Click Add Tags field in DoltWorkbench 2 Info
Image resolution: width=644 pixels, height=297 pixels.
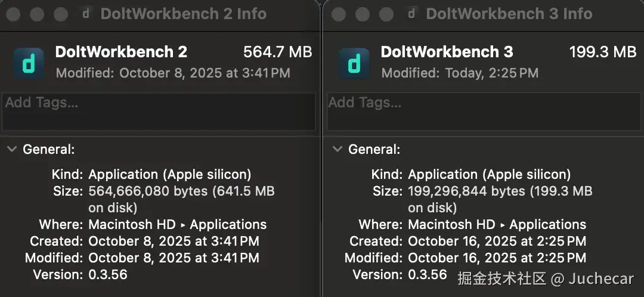[159, 112]
